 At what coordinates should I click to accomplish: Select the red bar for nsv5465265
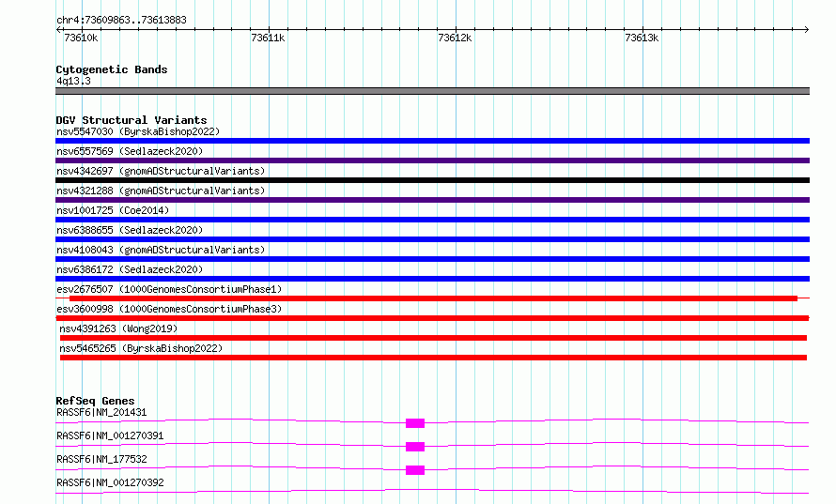(433, 358)
